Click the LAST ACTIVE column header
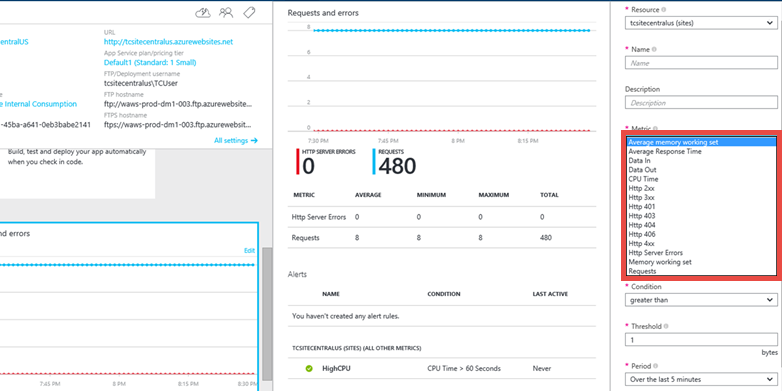 pos(550,294)
